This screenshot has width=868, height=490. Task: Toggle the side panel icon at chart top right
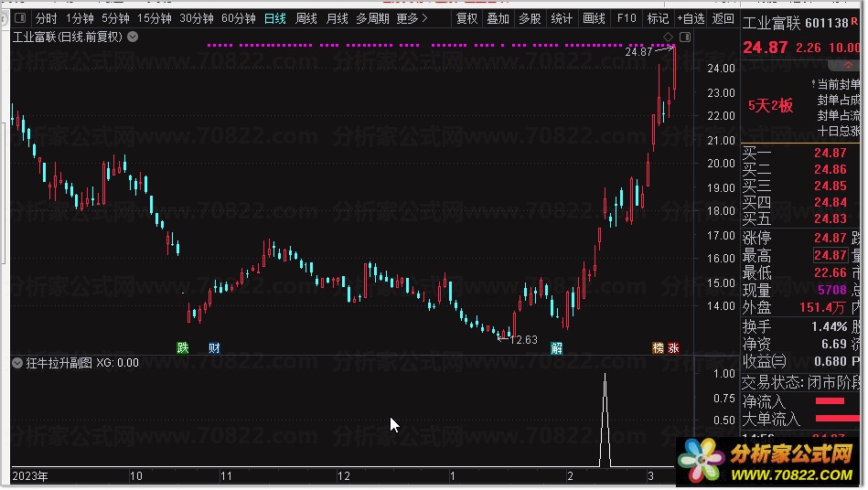click(685, 37)
